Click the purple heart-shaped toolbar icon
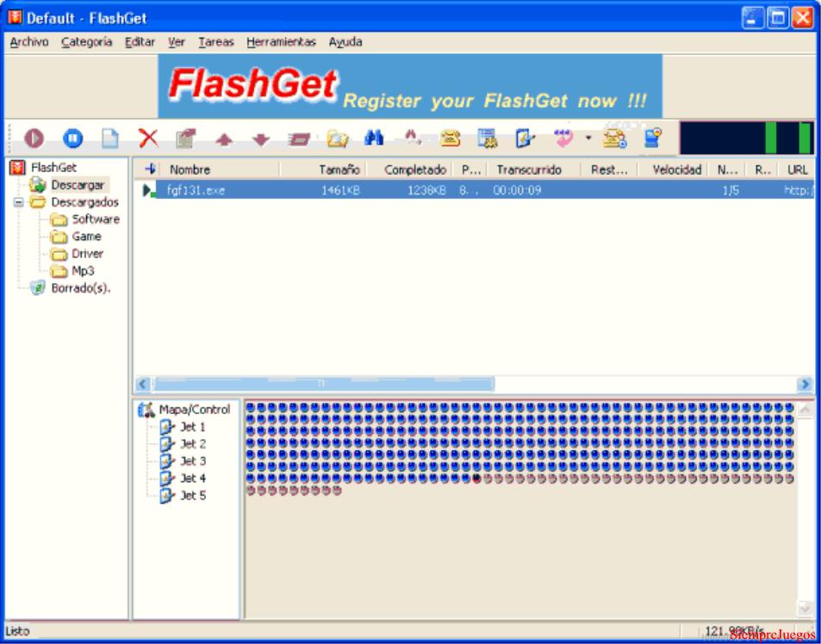 (x=563, y=139)
